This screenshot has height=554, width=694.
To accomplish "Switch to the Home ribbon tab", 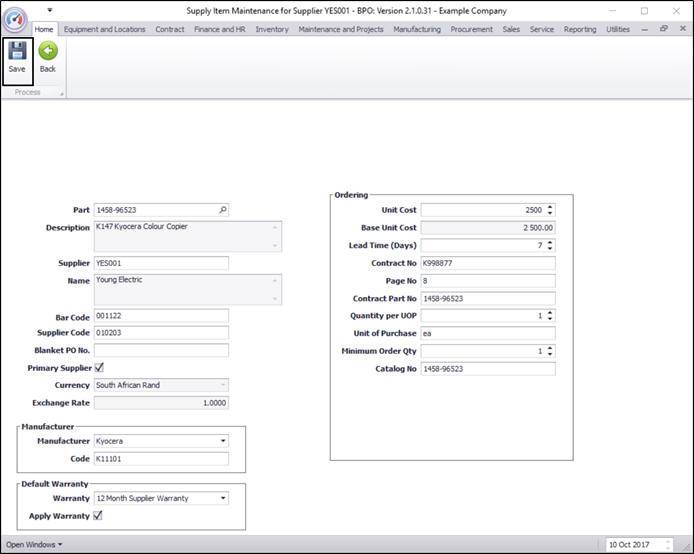I will [x=44, y=29].
